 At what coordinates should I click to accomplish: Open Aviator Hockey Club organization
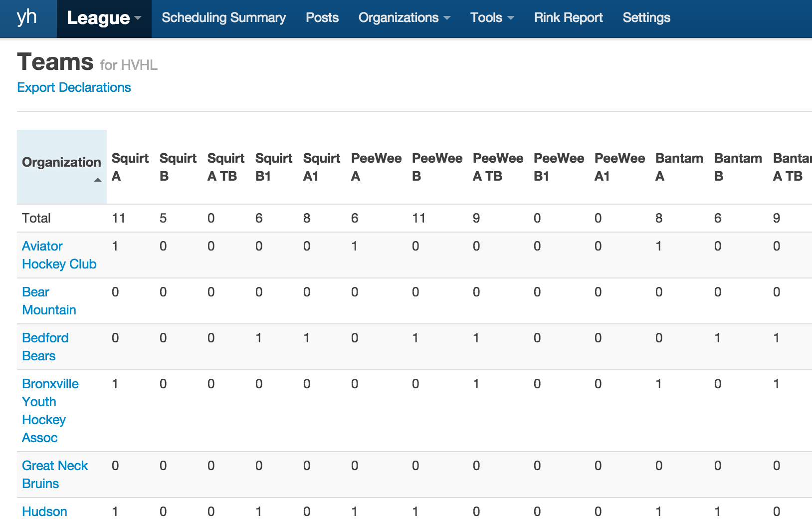pos(59,255)
